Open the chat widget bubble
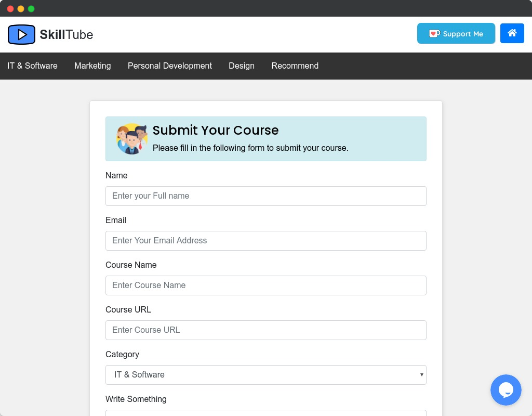Screen dimensions: 532x416 pyautogui.click(x=506, y=390)
